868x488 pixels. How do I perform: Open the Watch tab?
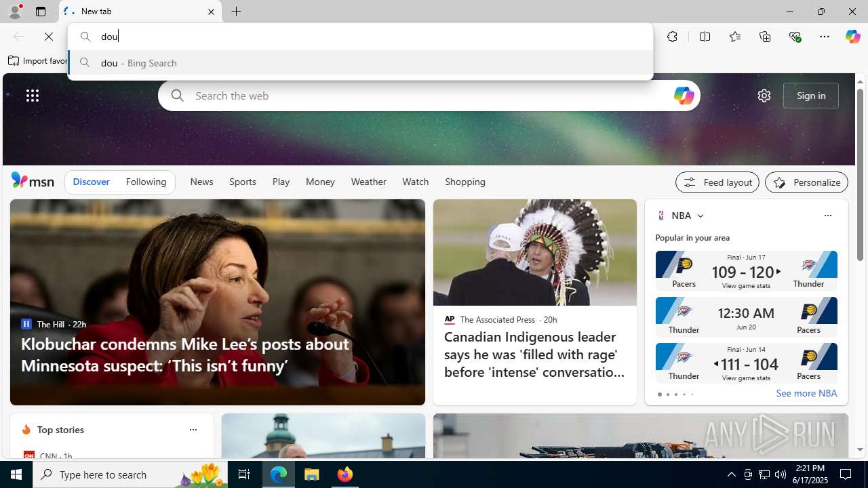tap(415, 182)
